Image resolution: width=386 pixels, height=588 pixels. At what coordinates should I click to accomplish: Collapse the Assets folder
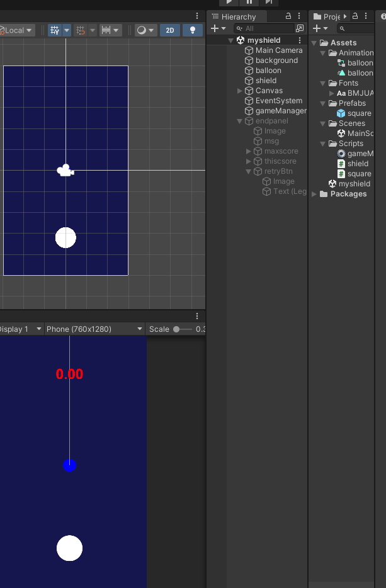point(314,43)
